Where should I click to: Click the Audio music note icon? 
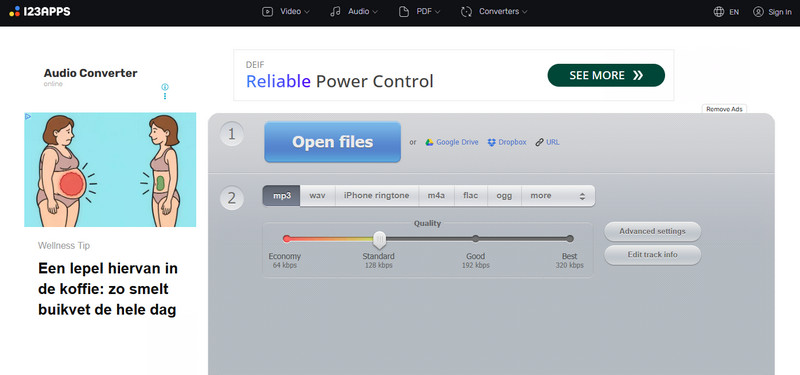coord(335,12)
